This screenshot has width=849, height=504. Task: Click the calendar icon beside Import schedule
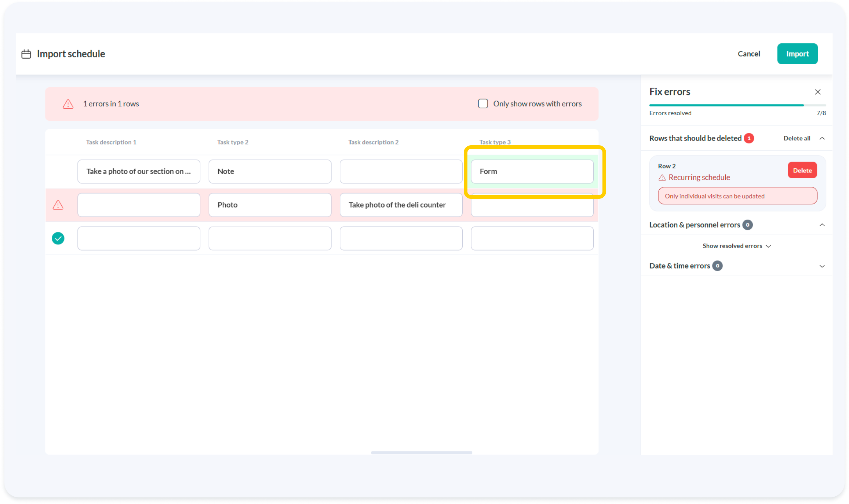pyautogui.click(x=26, y=54)
